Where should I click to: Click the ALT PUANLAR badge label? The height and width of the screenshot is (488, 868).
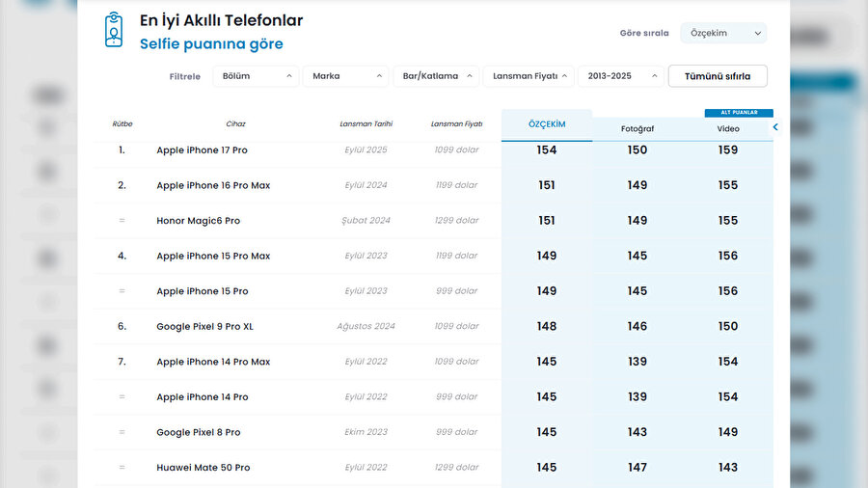pos(739,112)
